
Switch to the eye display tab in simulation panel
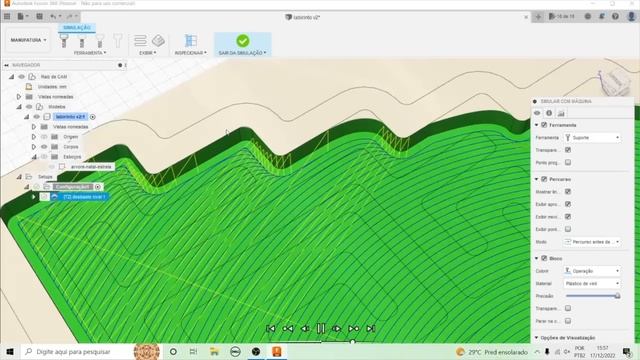(x=537, y=113)
